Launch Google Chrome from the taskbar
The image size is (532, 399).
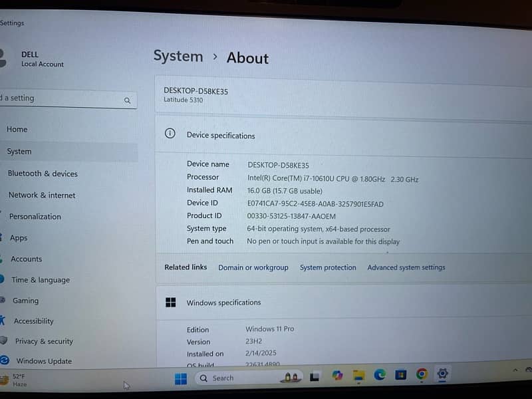click(422, 374)
